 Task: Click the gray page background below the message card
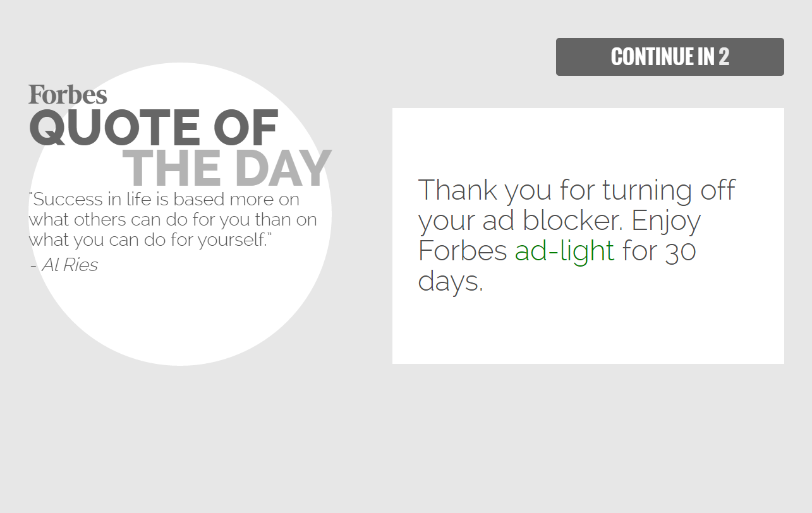(588, 436)
